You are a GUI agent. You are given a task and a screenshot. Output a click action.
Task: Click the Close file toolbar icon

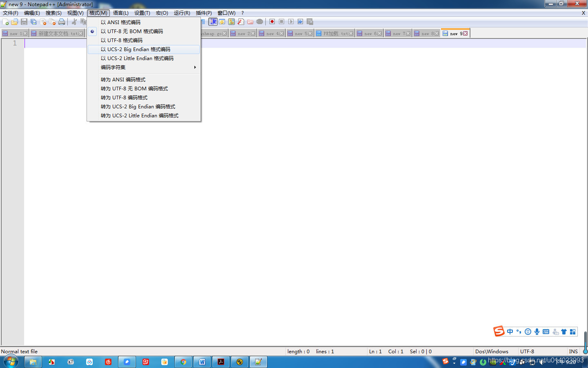43,22
